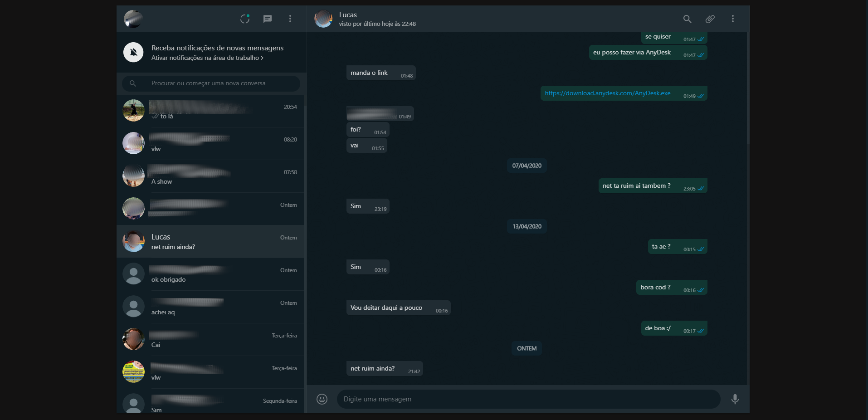The width and height of the screenshot is (868, 420).
Task: Open the AnyDesk download link
Action: [x=608, y=93]
